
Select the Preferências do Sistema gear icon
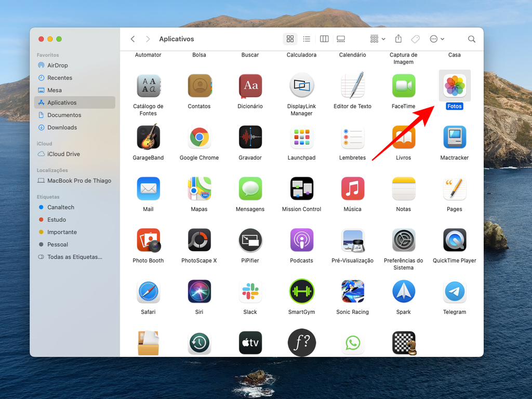coord(403,240)
